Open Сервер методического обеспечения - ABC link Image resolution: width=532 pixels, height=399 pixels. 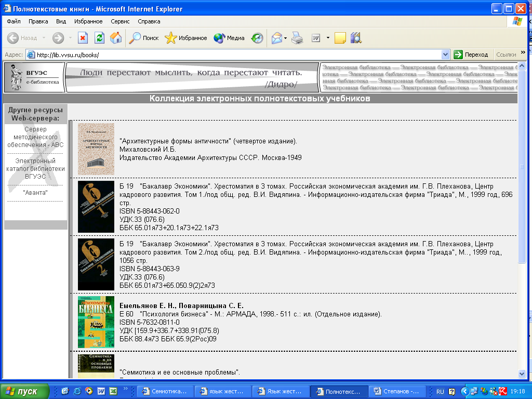point(35,137)
